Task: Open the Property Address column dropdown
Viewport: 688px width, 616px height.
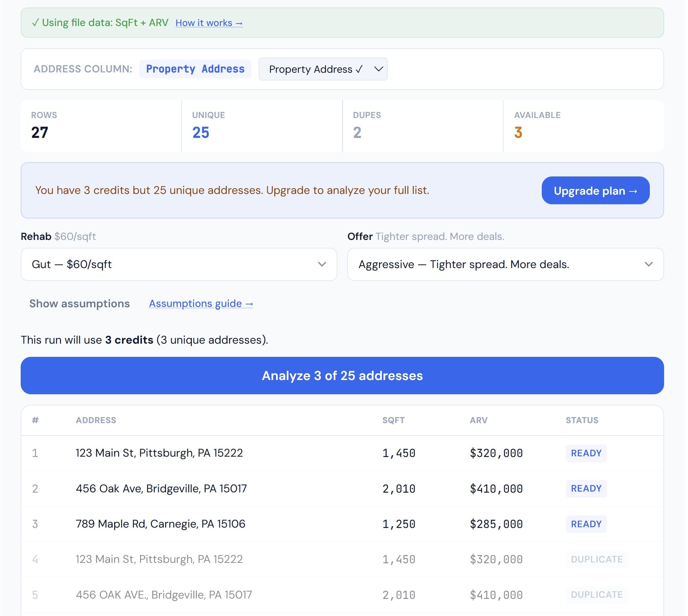Action: [x=323, y=69]
